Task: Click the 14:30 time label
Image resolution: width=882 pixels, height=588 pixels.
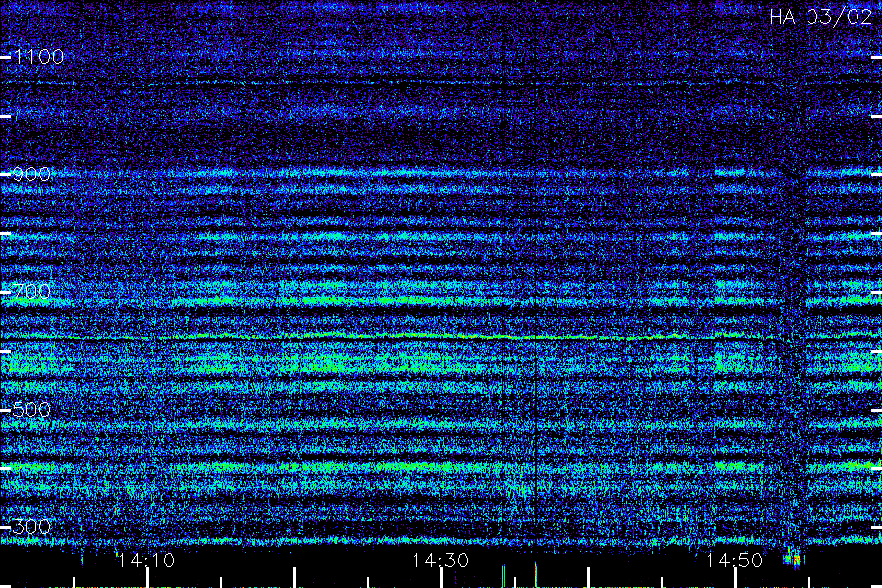Action: (440, 561)
